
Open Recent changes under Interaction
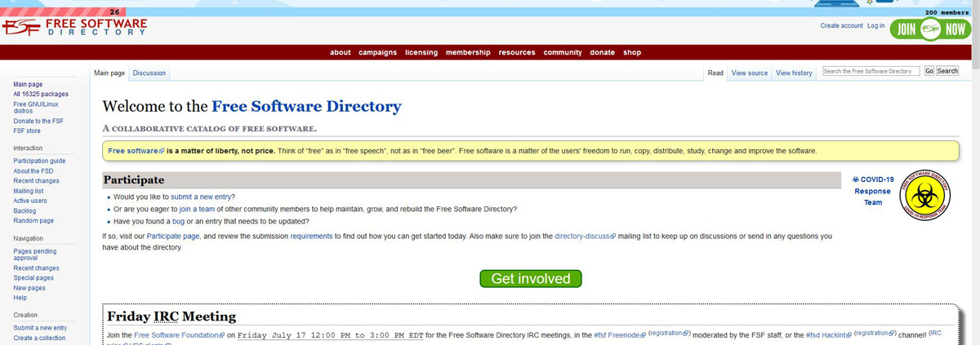pos(36,181)
